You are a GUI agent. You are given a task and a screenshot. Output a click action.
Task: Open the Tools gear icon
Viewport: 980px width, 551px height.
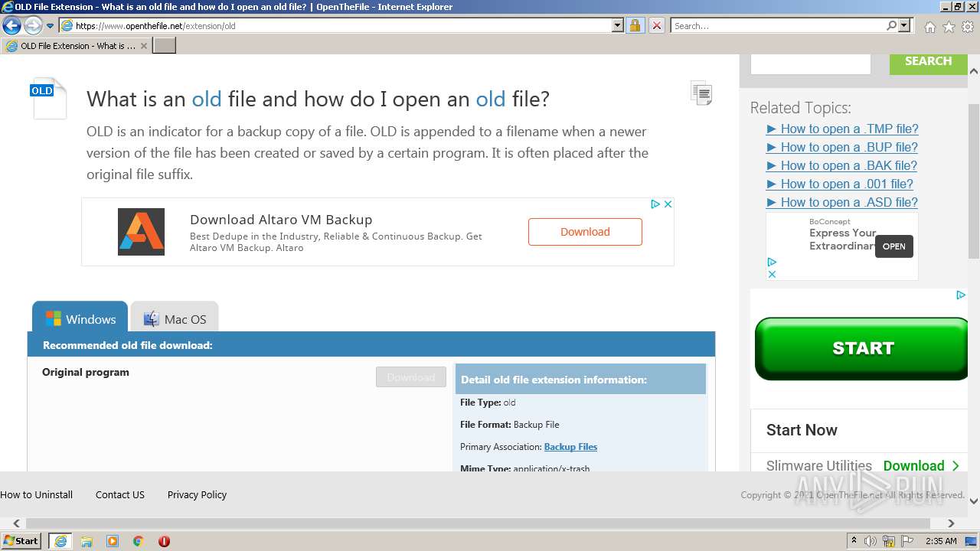(968, 27)
